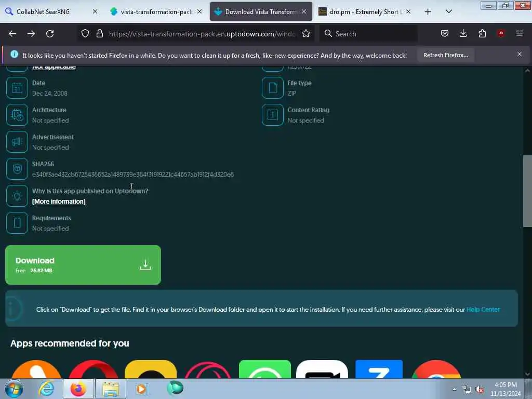Click the Not applicable link

(x=54, y=67)
